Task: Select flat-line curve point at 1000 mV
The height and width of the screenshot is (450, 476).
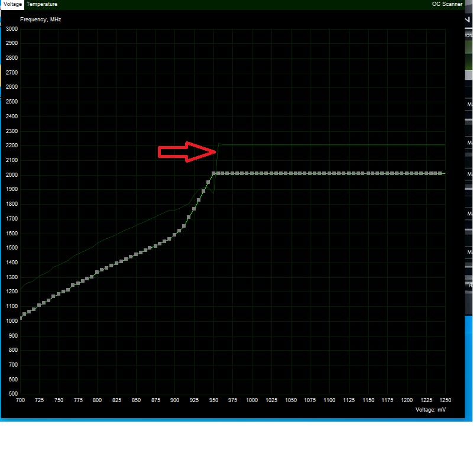Action: tap(252, 173)
